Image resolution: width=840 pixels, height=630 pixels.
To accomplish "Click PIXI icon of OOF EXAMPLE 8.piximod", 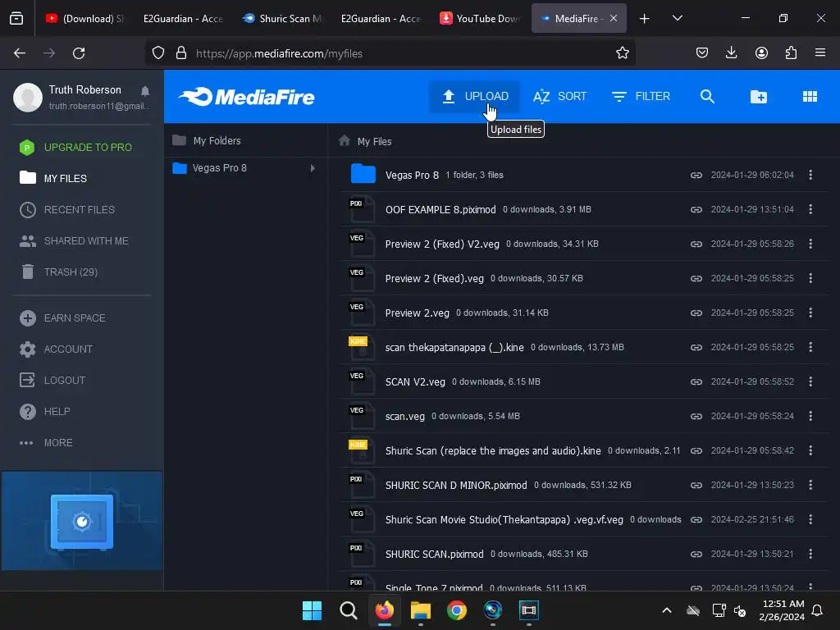I will click(x=362, y=209).
